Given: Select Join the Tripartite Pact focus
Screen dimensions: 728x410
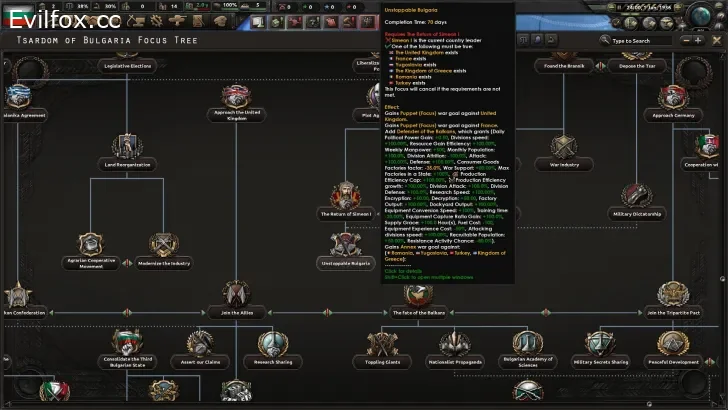Looking at the screenshot, I should pos(673,300).
